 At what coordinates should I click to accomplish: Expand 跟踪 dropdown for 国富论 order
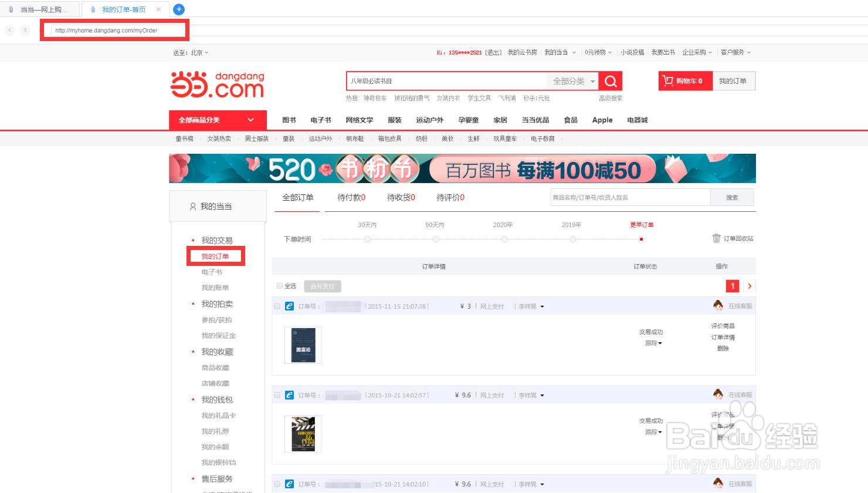(x=653, y=343)
